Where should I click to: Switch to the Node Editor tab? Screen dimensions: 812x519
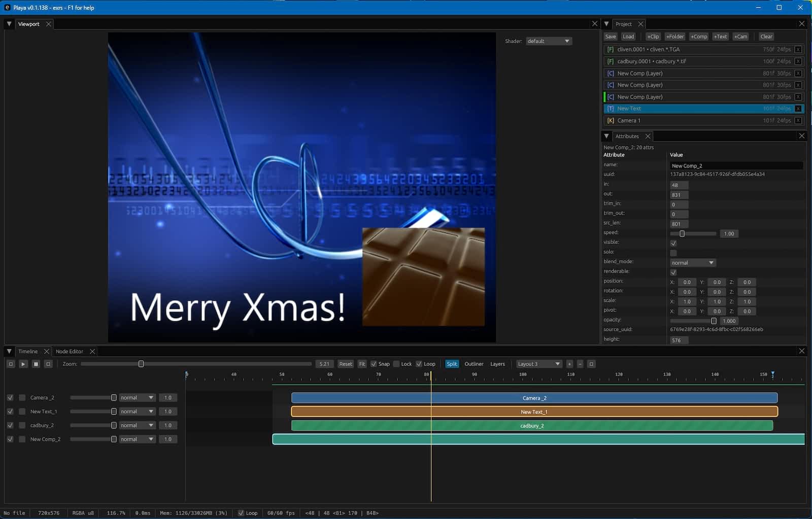click(70, 351)
